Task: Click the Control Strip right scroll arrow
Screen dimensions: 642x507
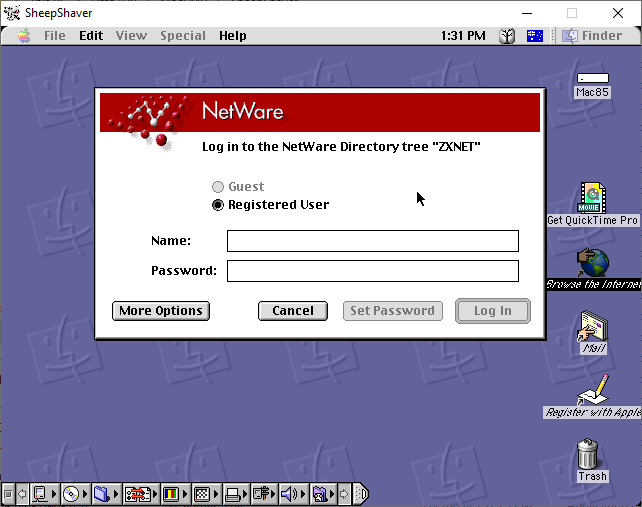Action: 344,494
